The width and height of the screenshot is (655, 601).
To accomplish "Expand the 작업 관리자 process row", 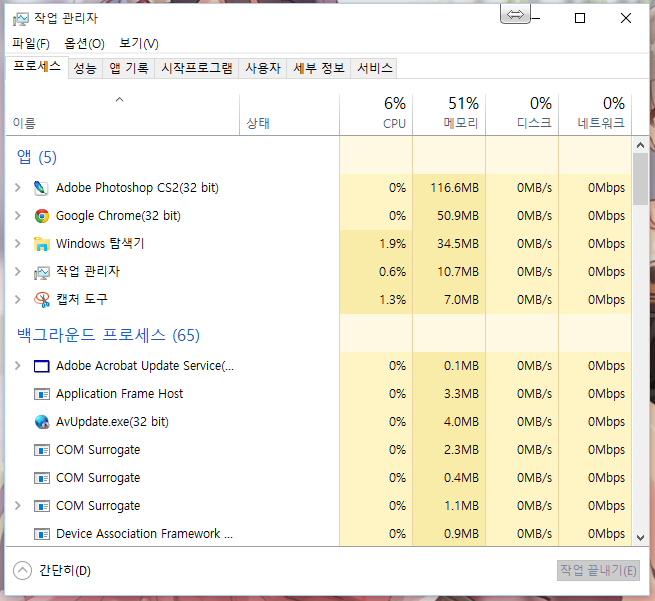I will (x=18, y=271).
